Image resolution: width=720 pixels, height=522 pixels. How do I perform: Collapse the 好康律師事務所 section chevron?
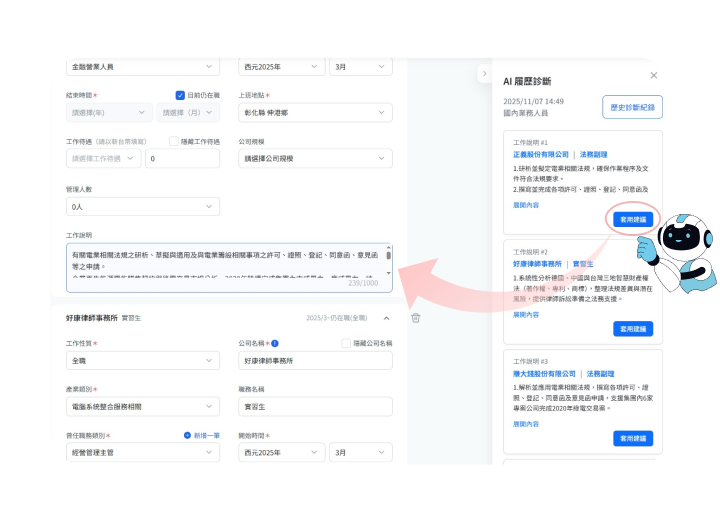[x=387, y=318]
